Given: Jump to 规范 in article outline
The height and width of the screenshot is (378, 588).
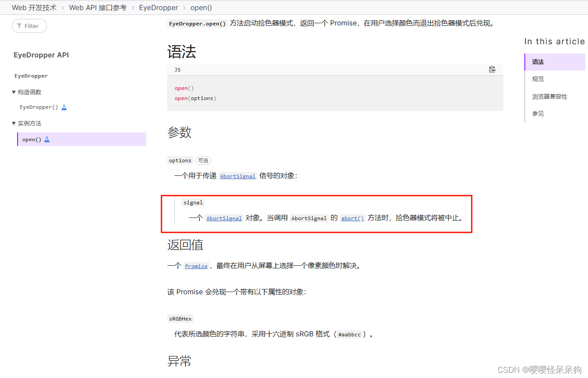Looking at the screenshot, I should tap(538, 79).
